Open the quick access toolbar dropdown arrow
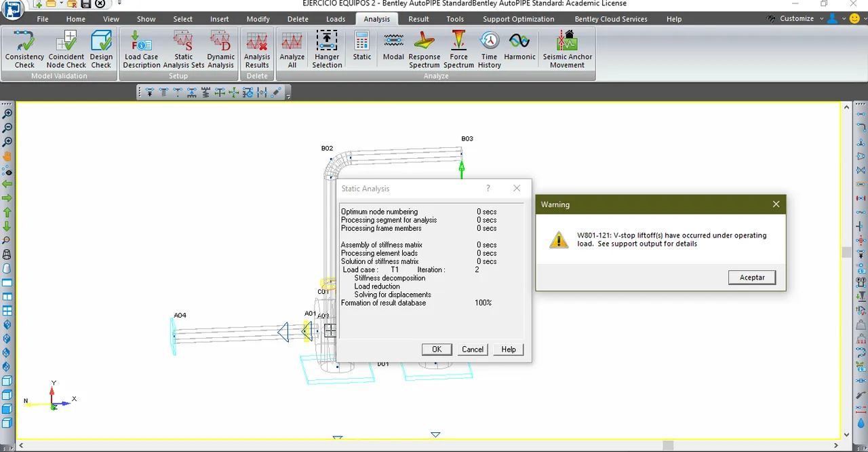The width and height of the screenshot is (868, 452). click(120, 3)
